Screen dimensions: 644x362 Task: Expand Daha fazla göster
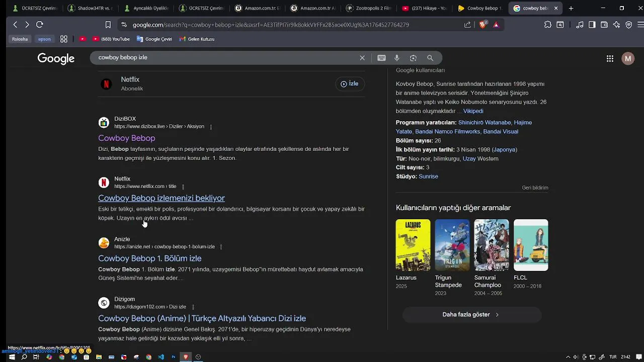(472, 315)
